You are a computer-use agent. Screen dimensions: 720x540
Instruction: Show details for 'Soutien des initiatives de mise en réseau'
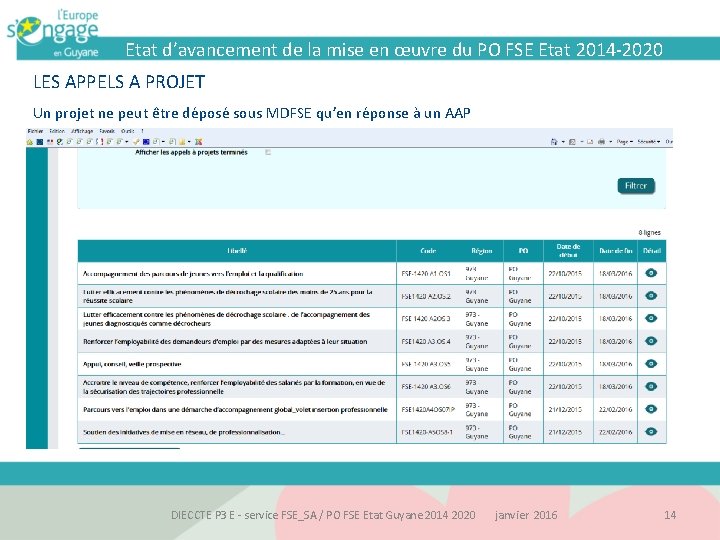tap(651, 432)
